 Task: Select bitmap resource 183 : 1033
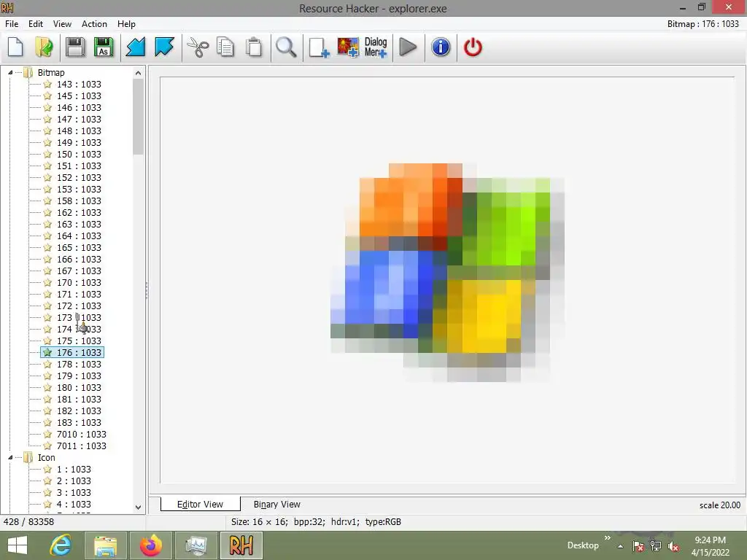(x=79, y=423)
